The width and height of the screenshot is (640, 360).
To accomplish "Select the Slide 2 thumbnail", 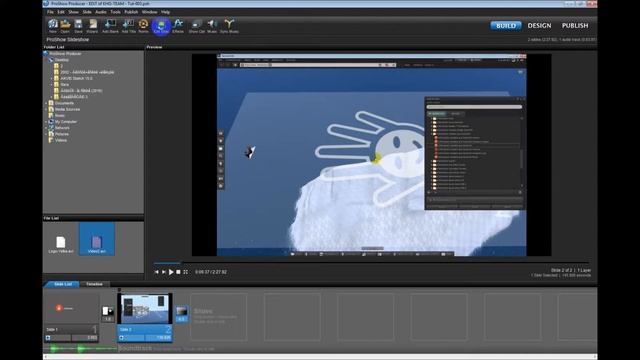I will click(144, 308).
